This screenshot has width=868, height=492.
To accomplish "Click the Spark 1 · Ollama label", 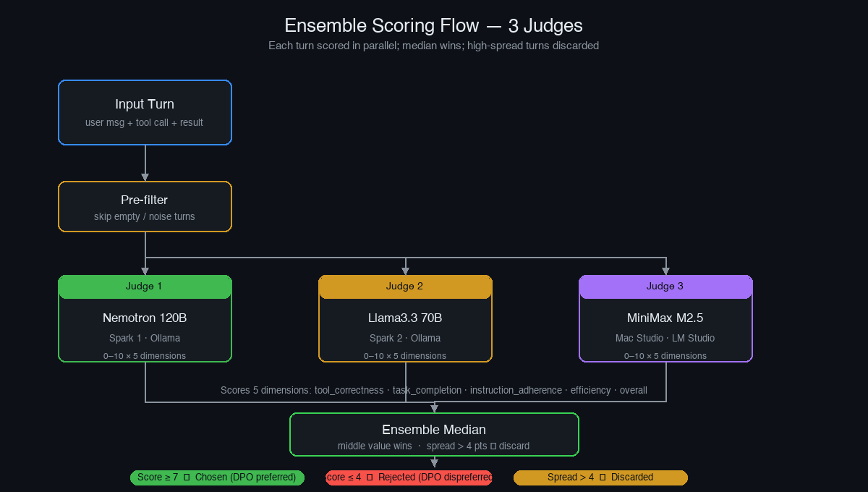I will click(x=145, y=338).
